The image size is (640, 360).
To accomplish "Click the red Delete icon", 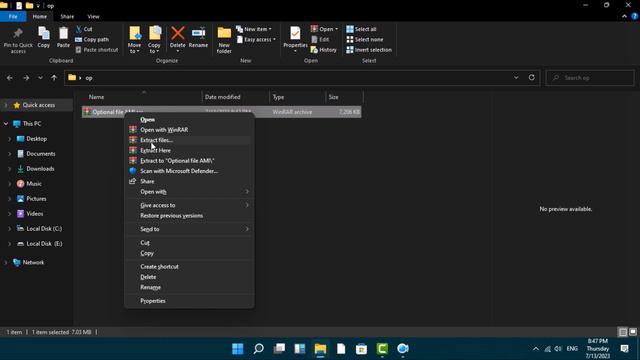I will click(x=178, y=33).
